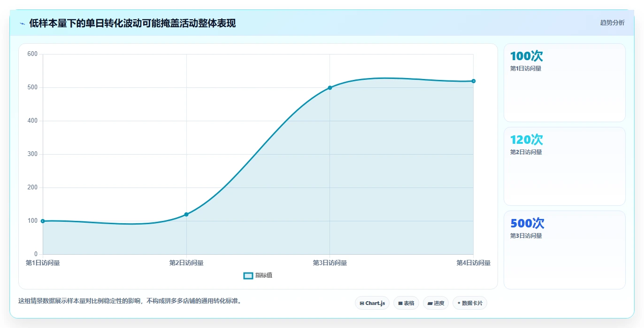Click the x-axis label 第1日访问量
Screen dimensions: 644x328
pos(43,263)
